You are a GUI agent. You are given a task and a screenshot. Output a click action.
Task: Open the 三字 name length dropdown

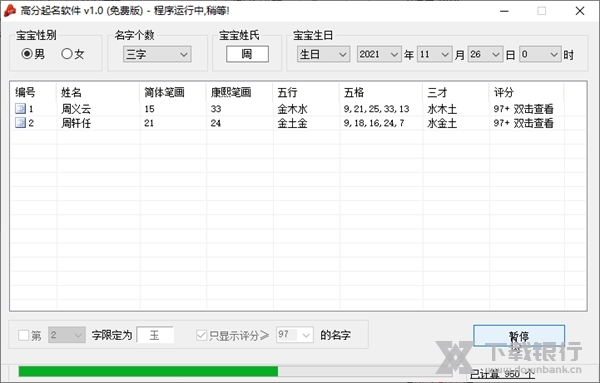pos(157,54)
